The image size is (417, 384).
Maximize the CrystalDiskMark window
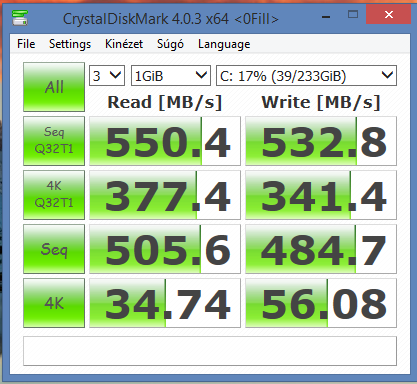pyautogui.click(x=353, y=15)
